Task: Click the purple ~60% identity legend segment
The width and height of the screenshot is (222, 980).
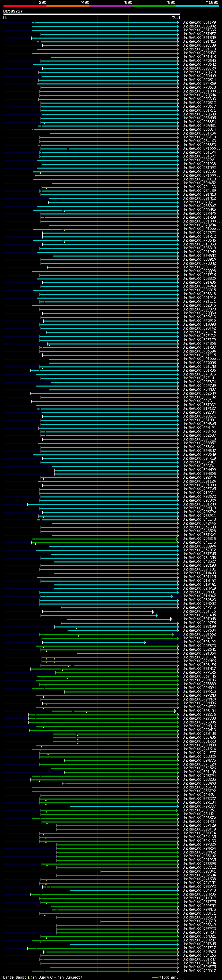Action: click(x=111, y=6)
